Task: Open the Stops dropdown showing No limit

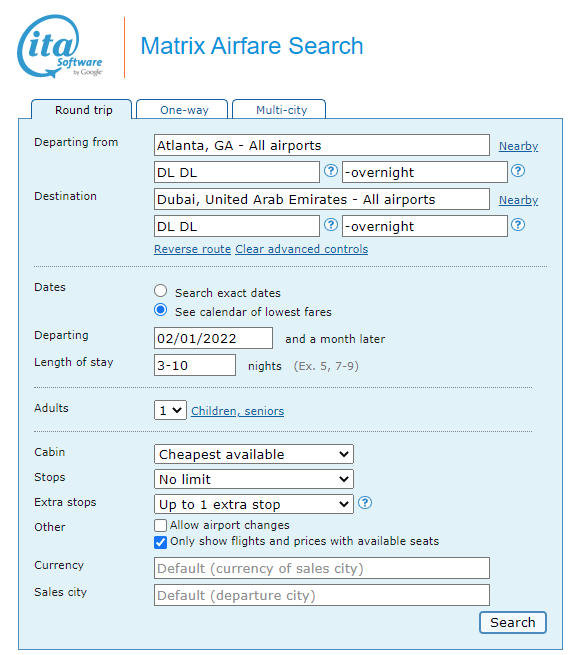Action: pyautogui.click(x=254, y=479)
